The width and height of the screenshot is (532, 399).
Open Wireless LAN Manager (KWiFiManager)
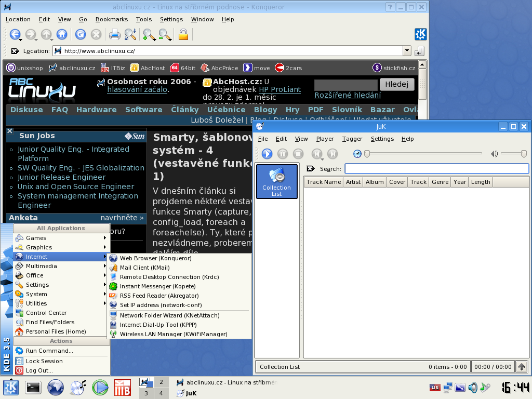pyautogui.click(x=179, y=334)
